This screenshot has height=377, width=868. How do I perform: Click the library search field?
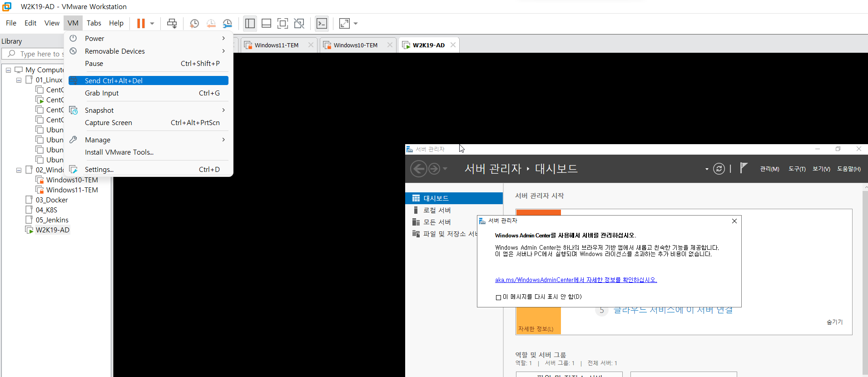coord(33,54)
